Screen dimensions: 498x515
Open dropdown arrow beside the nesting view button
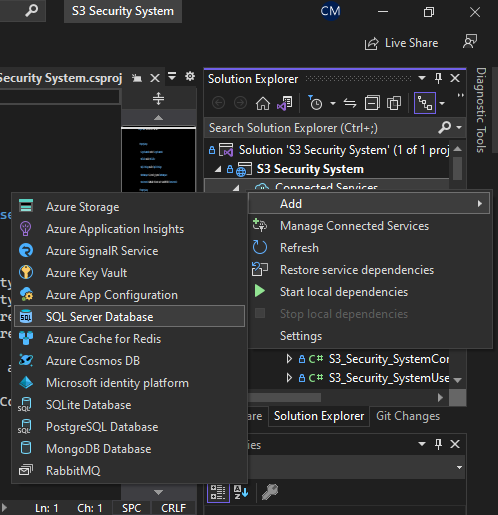(x=442, y=104)
